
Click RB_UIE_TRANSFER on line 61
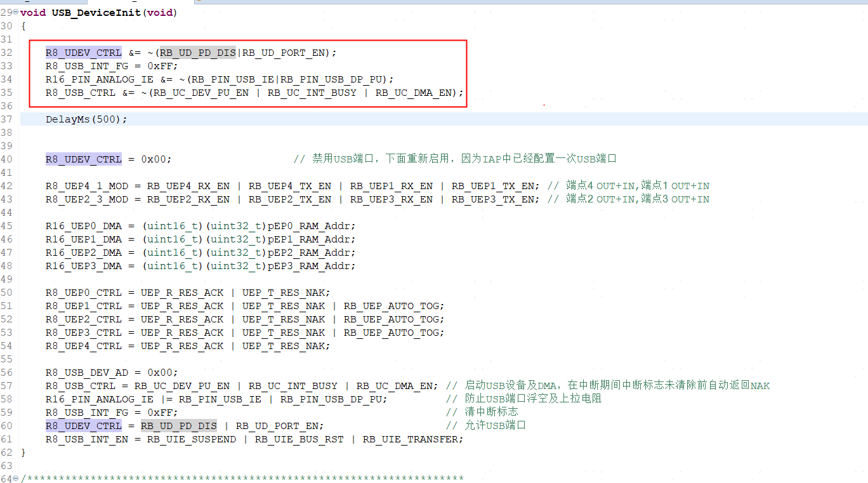pos(412,439)
